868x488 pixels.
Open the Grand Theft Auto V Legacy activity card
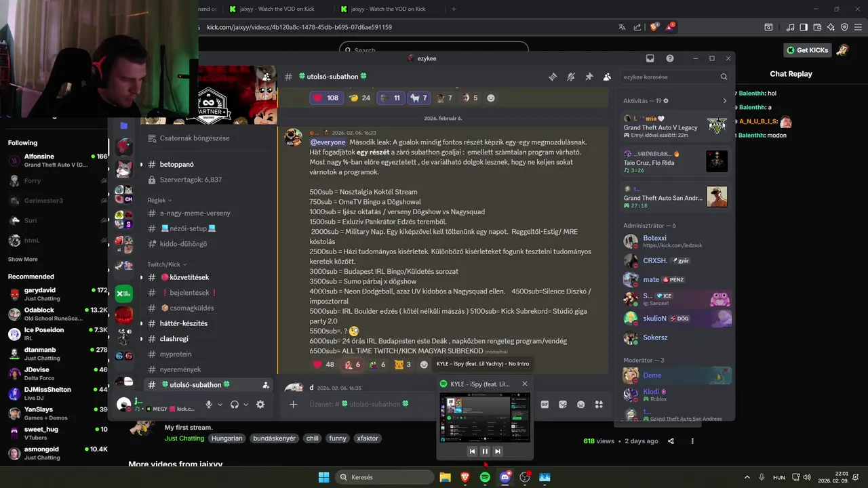[x=675, y=126]
